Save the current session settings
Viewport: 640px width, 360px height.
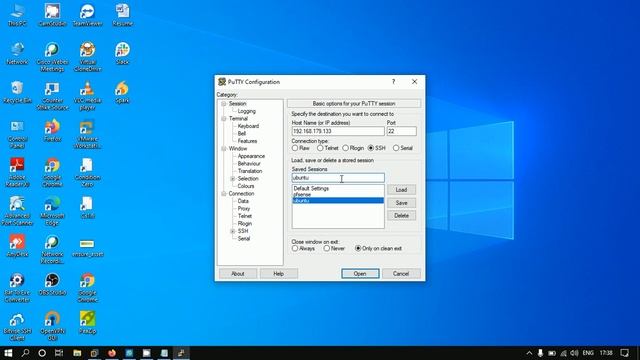pos(401,203)
